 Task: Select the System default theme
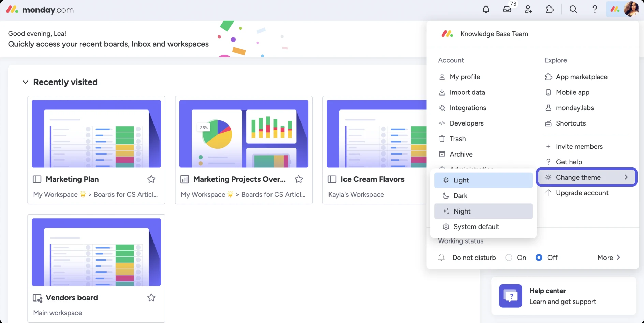point(483,227)
